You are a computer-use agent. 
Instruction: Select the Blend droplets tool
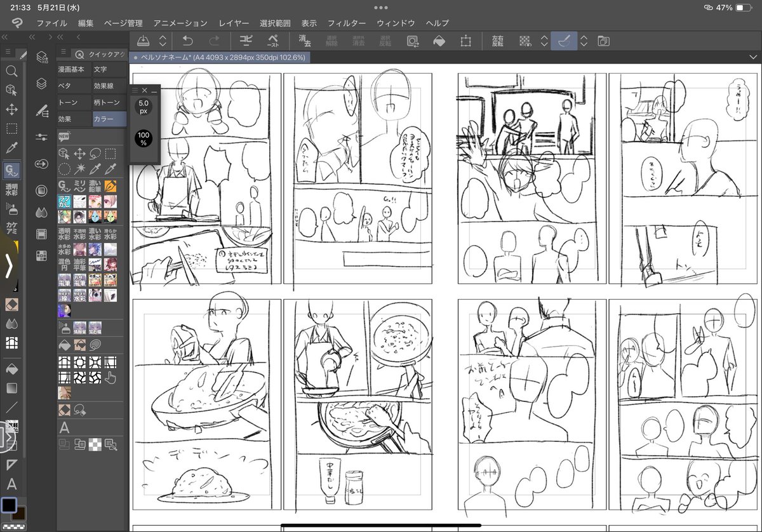click(x=11, y=324)
